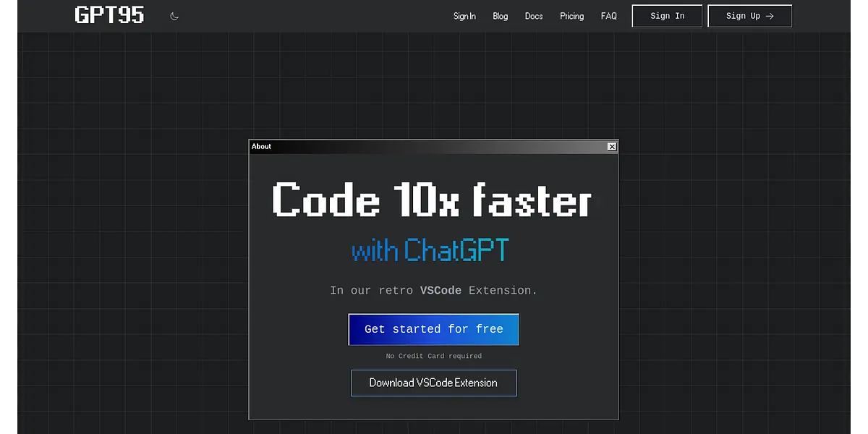
Task: Click the Sign In text link in navigation
Action: click(464, 16)
